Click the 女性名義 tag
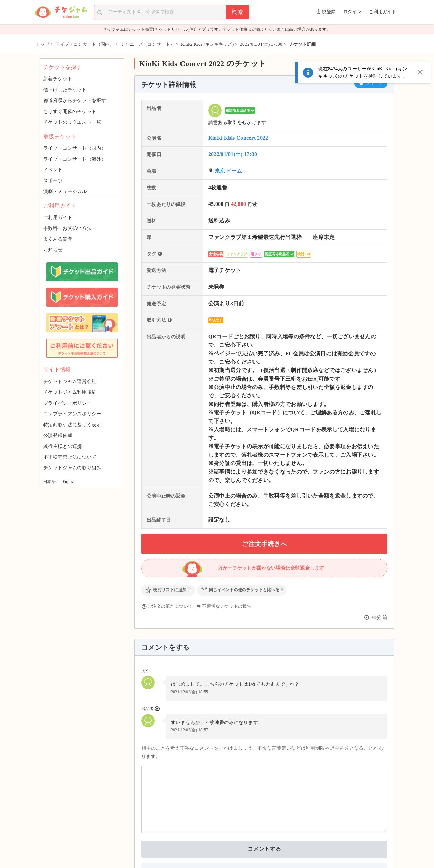 [216, 254]
